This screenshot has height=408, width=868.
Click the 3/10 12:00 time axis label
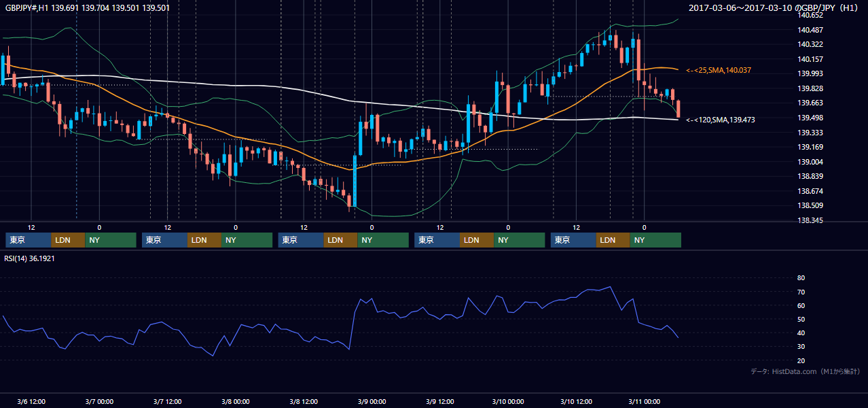(576, 401)
